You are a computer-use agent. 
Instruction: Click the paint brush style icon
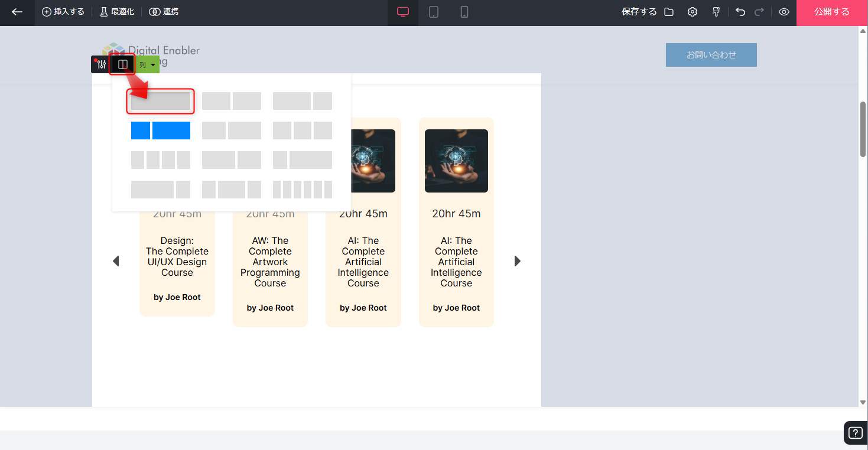[x=716, y=12]
